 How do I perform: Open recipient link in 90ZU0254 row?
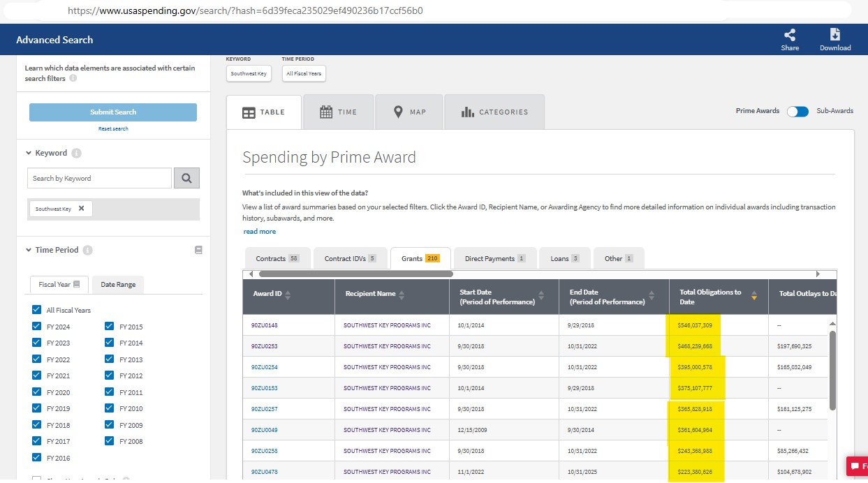click(387, 367)
